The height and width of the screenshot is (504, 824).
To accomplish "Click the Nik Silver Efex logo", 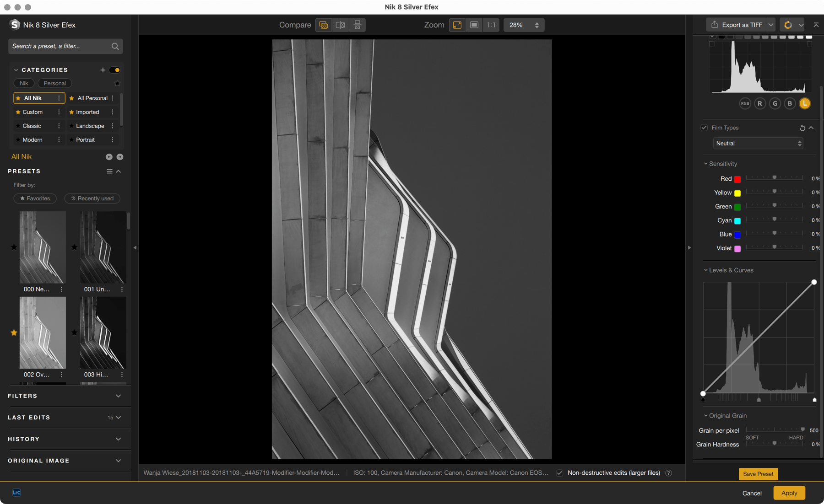I will (15, 25).
